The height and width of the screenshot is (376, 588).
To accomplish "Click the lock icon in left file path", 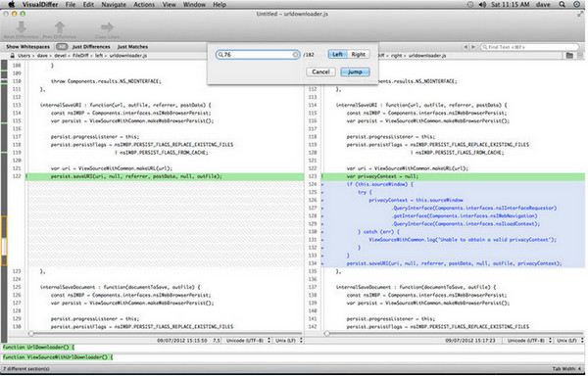I will point(13,56).
